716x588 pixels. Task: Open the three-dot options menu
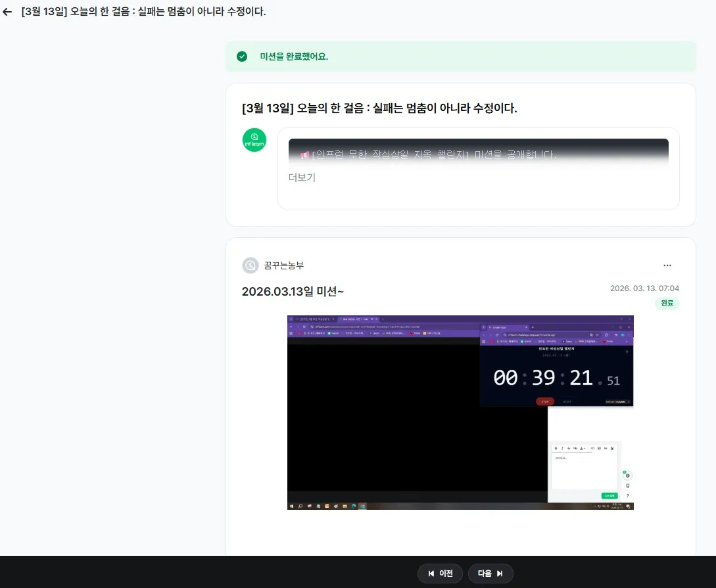tap(667, 265)
